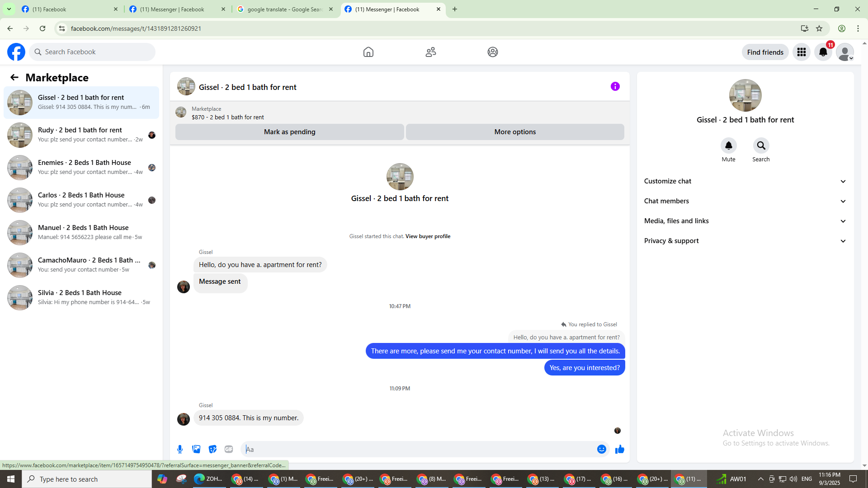
Task: Open Manuel's 2 Beds 1 Bath House chat
Action: click(81, 233)
